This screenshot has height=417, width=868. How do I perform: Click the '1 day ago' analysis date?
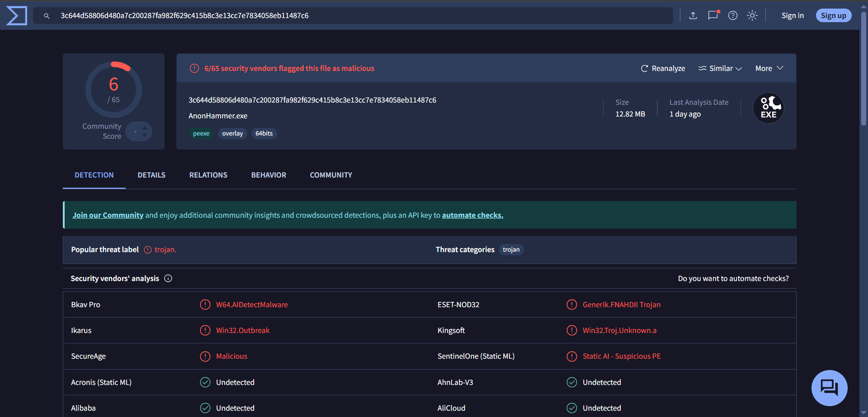point(685,114)
